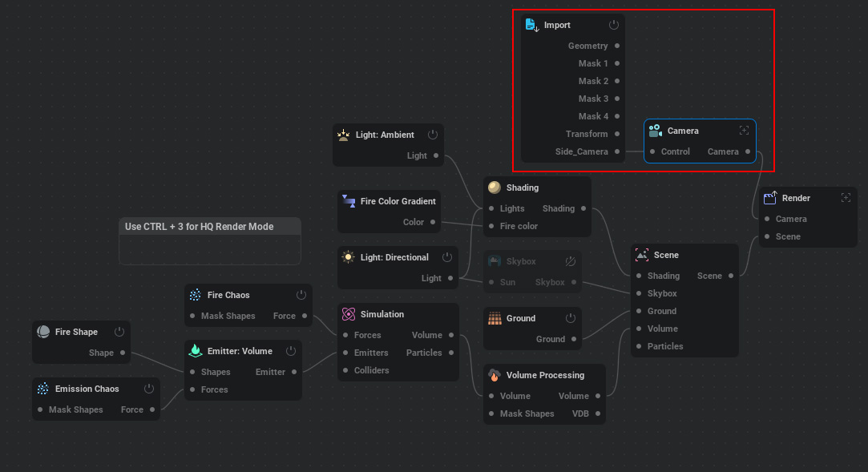This screenshot has height=472, width=868.
Task: Click the Shading node Lights input port
Action: click(491, 208)
